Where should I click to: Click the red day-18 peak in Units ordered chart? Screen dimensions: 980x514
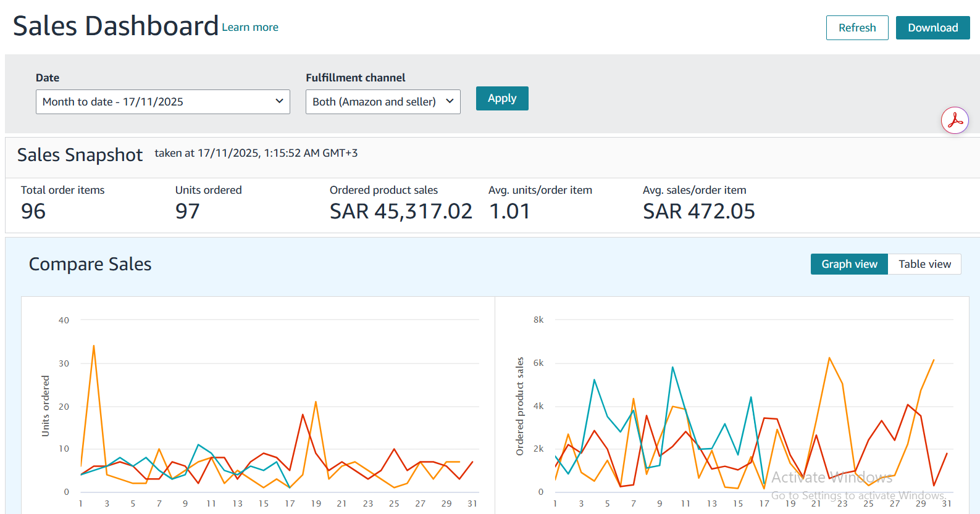pos(303,415)
